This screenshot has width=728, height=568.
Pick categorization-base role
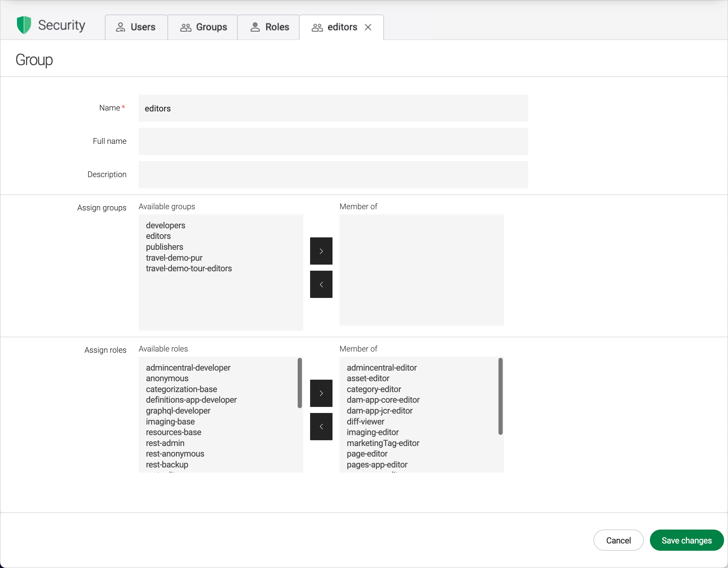pyautogui.click(x=181, y=389)
